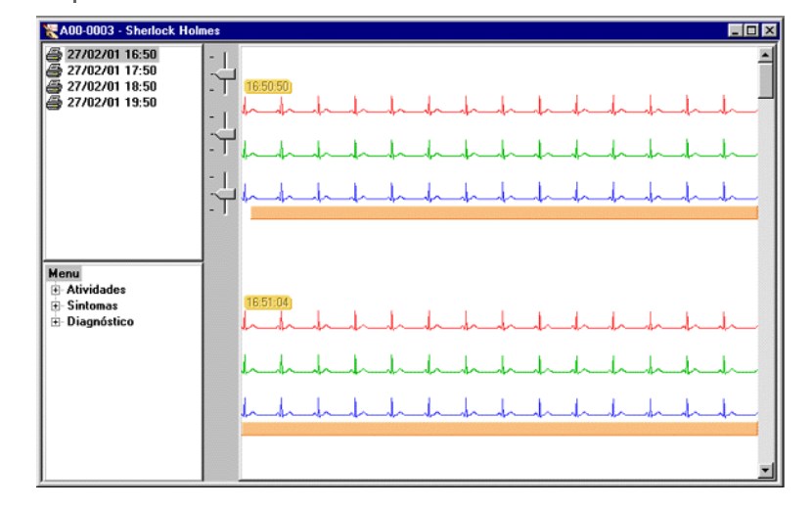
Task: Click the first orange annotation bar
Action: (504, 212)
